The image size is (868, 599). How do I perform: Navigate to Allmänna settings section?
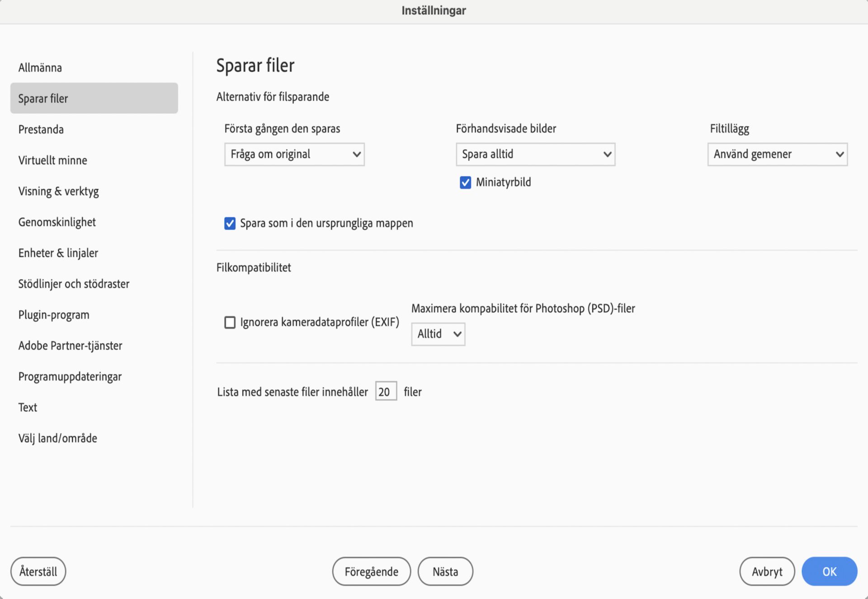click(x=41, y=67)
